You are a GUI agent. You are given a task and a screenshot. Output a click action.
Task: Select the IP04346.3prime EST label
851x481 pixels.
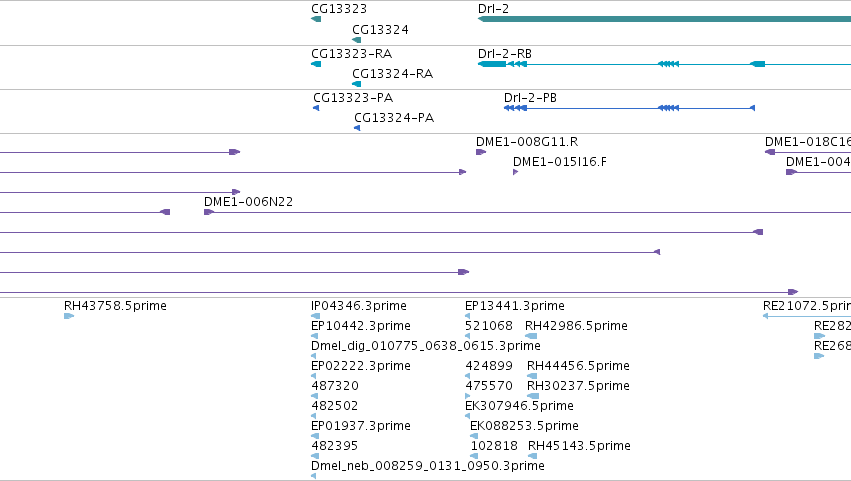coord(359,306)
